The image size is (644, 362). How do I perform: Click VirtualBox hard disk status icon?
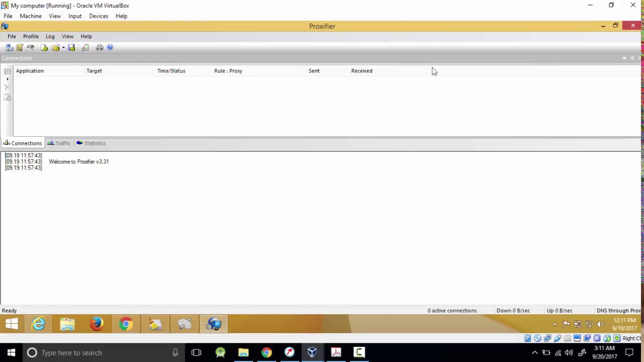click(x=528, y=338)
